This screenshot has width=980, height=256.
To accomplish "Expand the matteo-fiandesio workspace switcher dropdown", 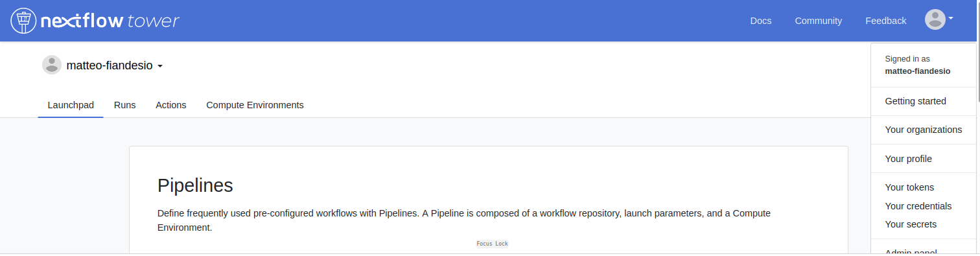I will [x=114, y=65].
